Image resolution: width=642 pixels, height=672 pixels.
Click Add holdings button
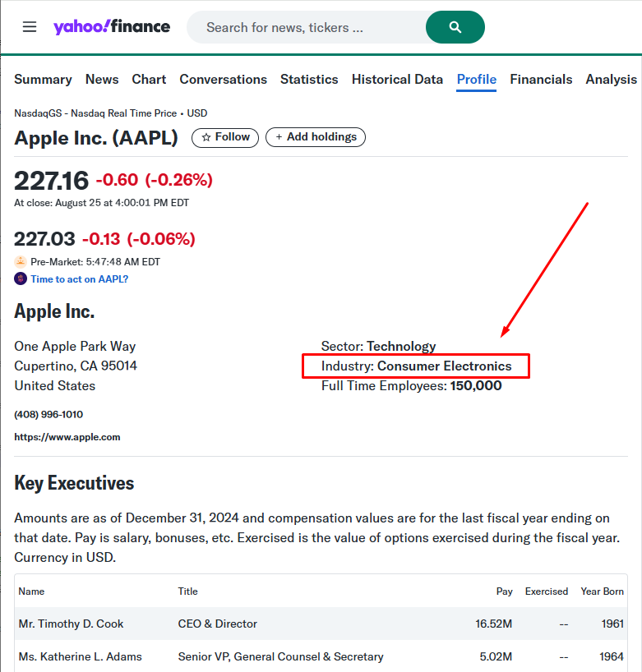pyautogui.click(x=315, y=137)
